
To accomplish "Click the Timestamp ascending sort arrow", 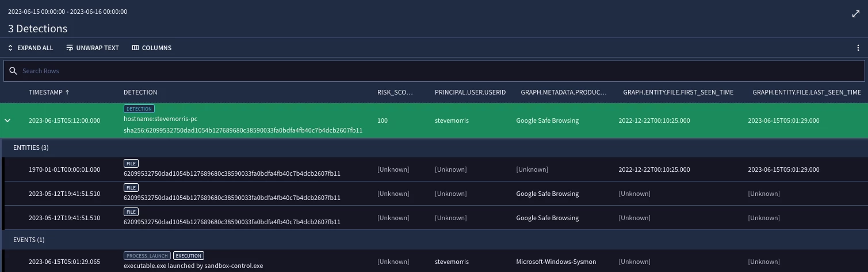I will [67, 92].
